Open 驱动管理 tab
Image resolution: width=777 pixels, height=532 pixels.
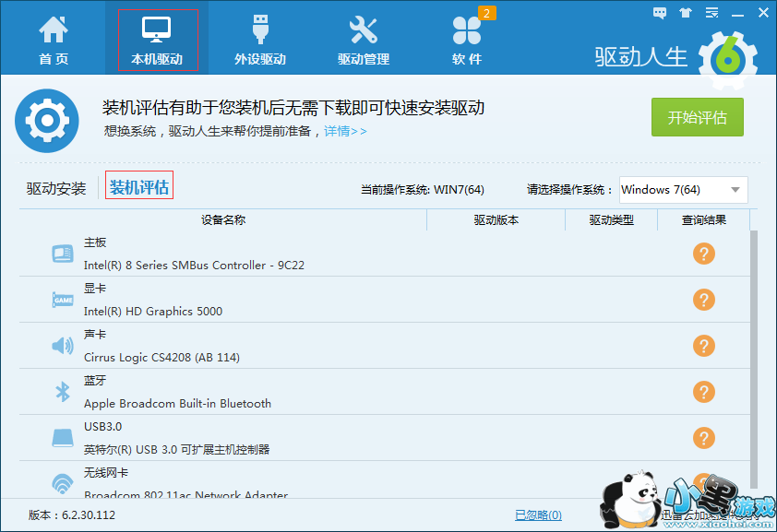pos(364,41)
